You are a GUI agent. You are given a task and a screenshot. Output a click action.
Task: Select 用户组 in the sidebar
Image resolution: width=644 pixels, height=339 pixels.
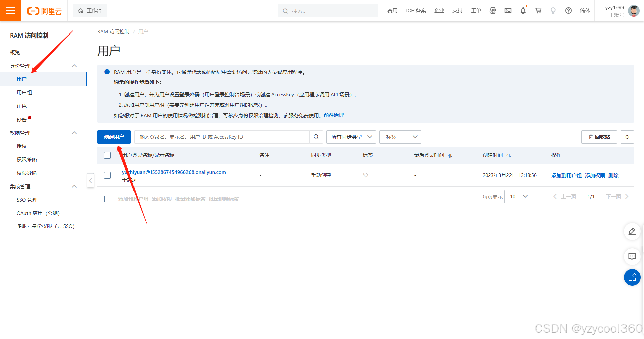24,92
